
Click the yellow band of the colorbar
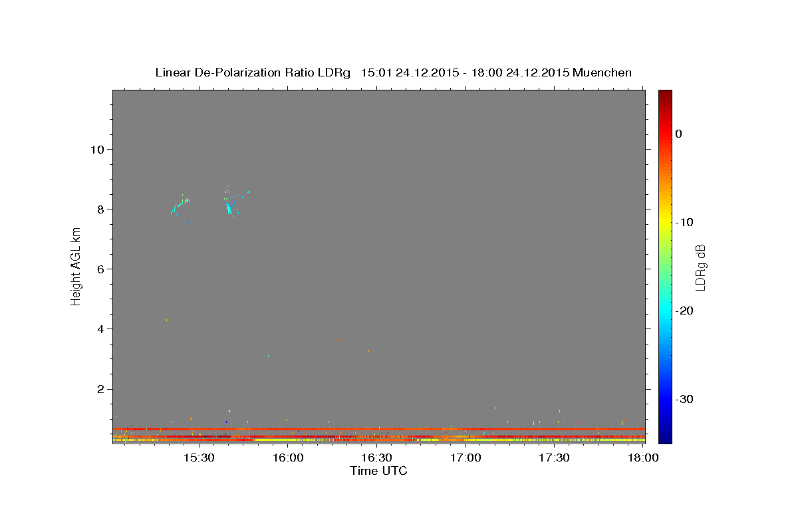(x=665, y=222)
